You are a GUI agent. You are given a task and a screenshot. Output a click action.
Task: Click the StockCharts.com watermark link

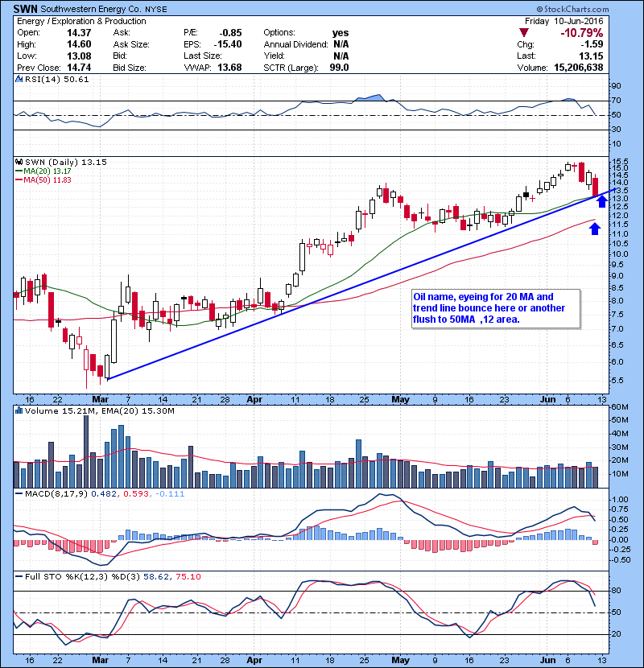click(572, 9)
